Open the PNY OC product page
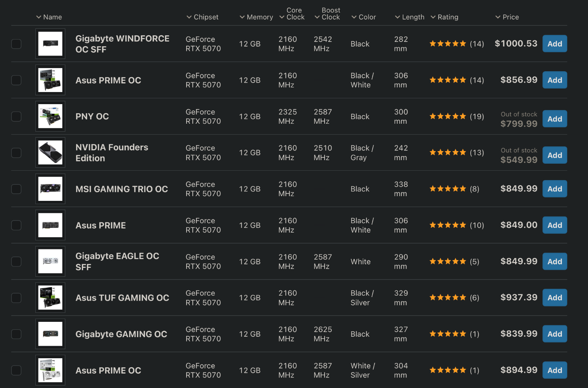588x388 pixels. 92,116
